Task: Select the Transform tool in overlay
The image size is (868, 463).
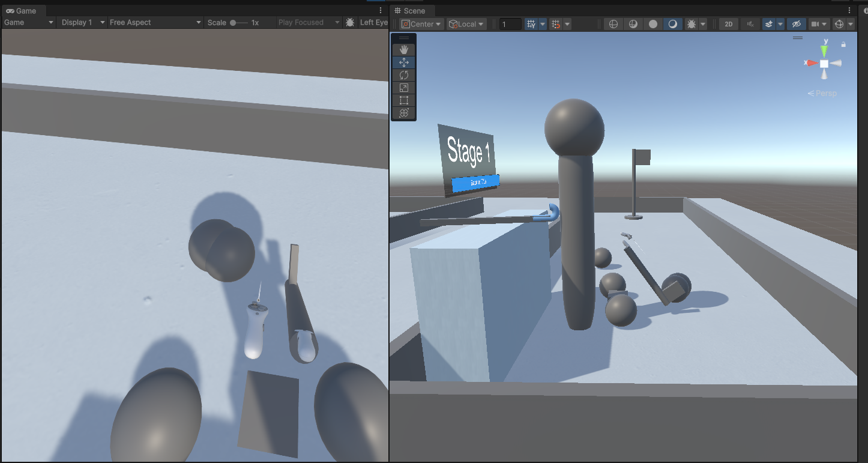Action: coord(403,113)
